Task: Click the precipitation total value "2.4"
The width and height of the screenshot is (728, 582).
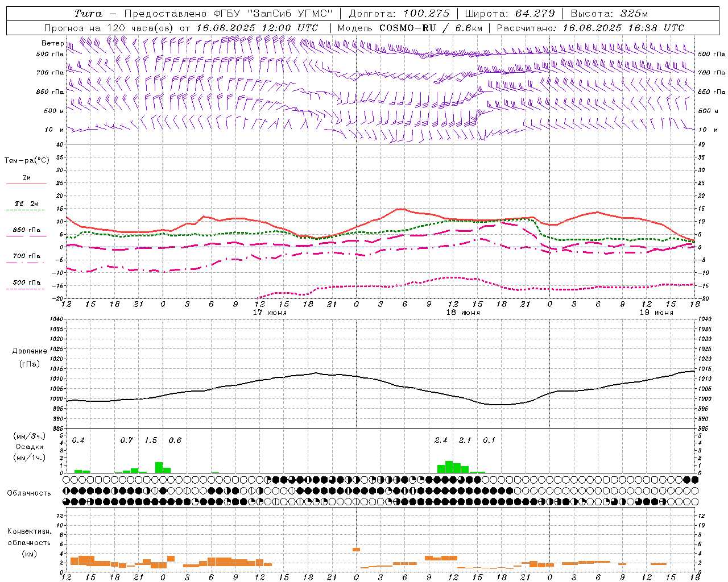Action: point(441,440)
